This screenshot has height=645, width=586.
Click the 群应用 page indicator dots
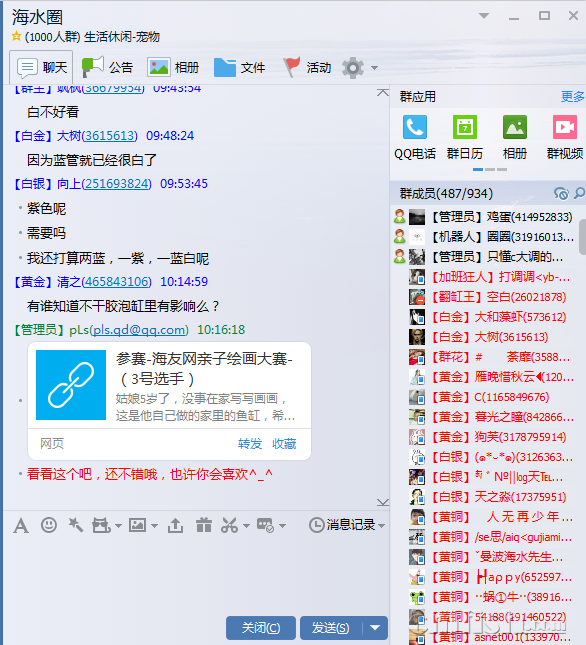[490, 169]
